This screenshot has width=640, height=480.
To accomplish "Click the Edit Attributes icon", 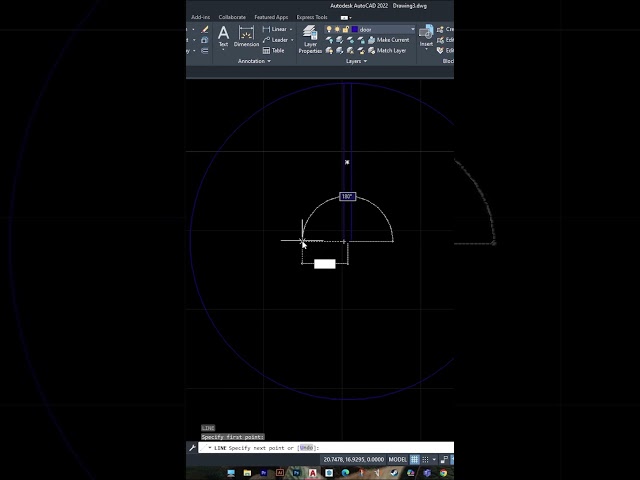I will pos(440,51).
